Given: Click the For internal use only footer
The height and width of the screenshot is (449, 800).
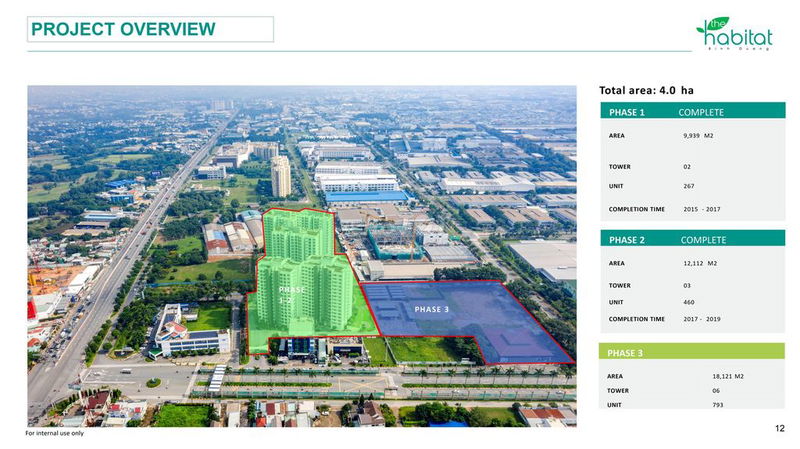Looking at the screenshot, I should (55, 433).
